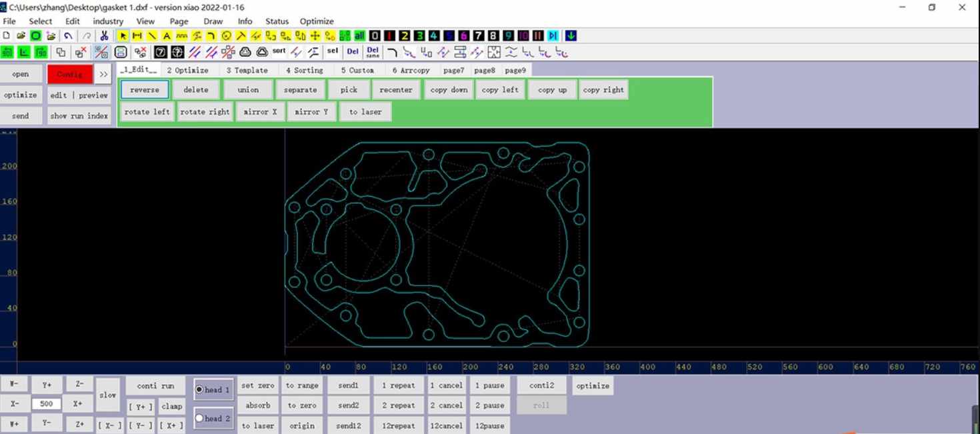Select the arrow pointer tool

point(123,35)
